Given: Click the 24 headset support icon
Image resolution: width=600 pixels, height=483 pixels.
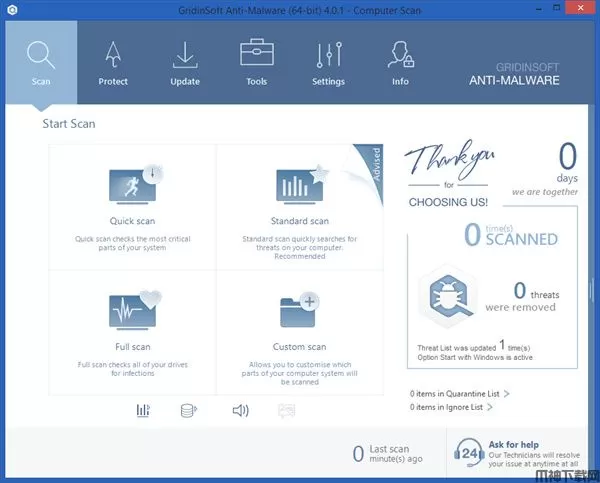Looking at the screenshot, I should click(469, 453).
